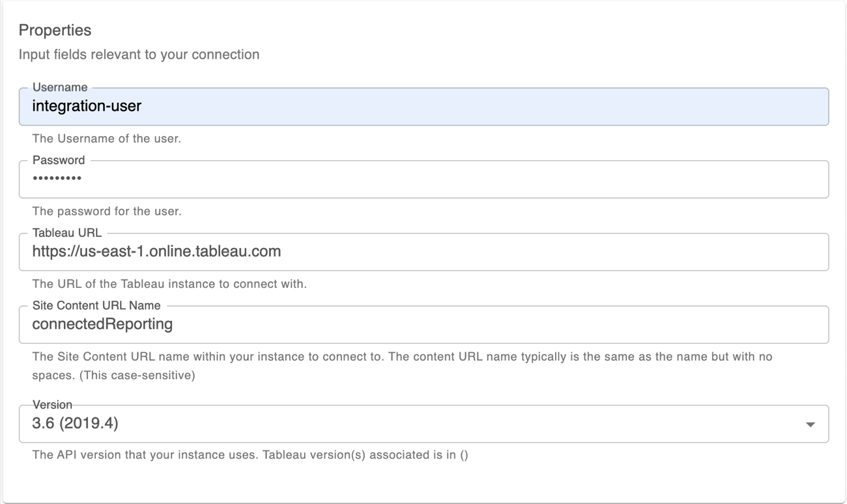Screen dimensions: 847x504
Task: Click 'The Username of the user.' helper text
Action: 106,138
